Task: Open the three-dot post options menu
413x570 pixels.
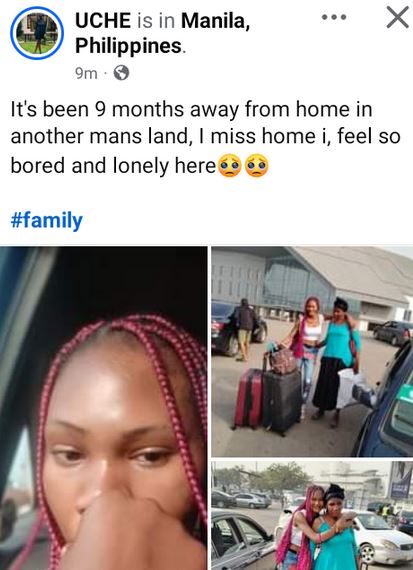Action: 334,17
